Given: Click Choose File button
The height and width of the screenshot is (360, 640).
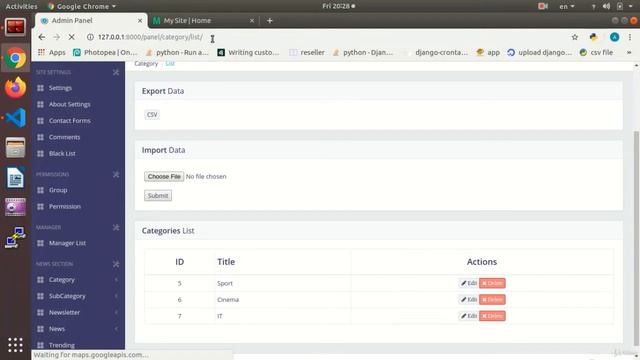Looking at the screenshot, I should pos(164,176).
